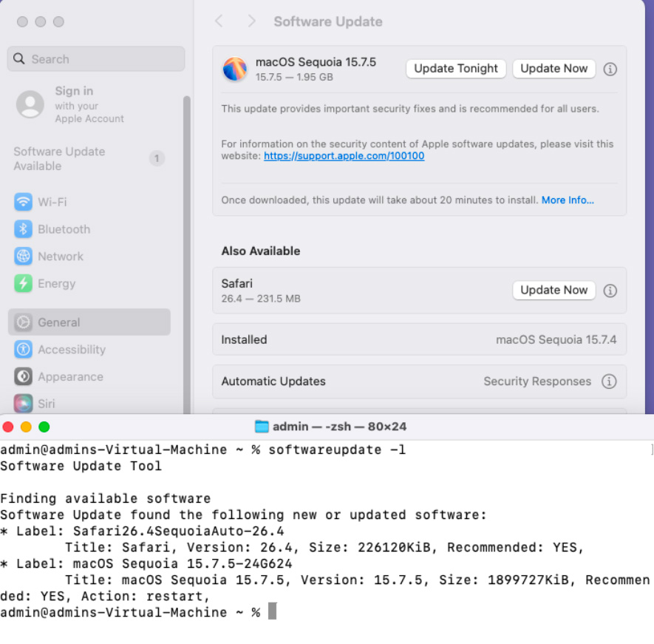
Task: Minimize the Terminal window with the yellow button
Action: click(26, 427)
